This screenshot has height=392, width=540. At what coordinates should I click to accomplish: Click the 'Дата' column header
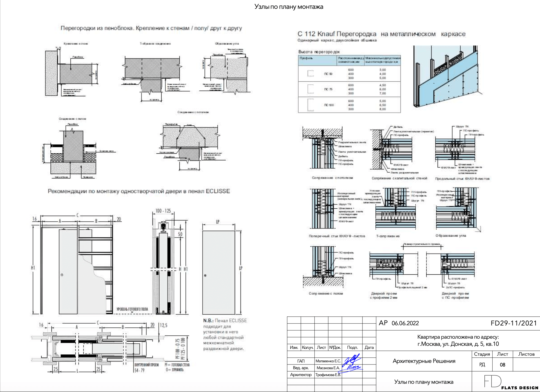(x=369, y=347)
